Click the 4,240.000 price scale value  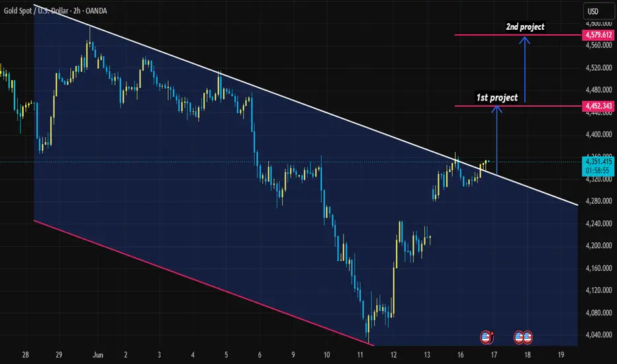(x=598, y=224)
